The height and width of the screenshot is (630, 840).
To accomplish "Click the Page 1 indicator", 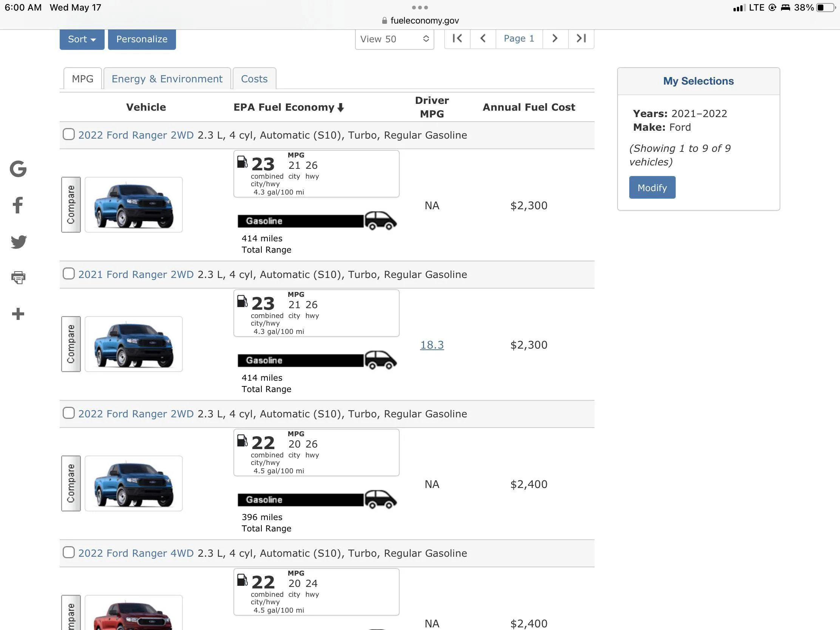I will pyautogui.click(x=519, y=39).
